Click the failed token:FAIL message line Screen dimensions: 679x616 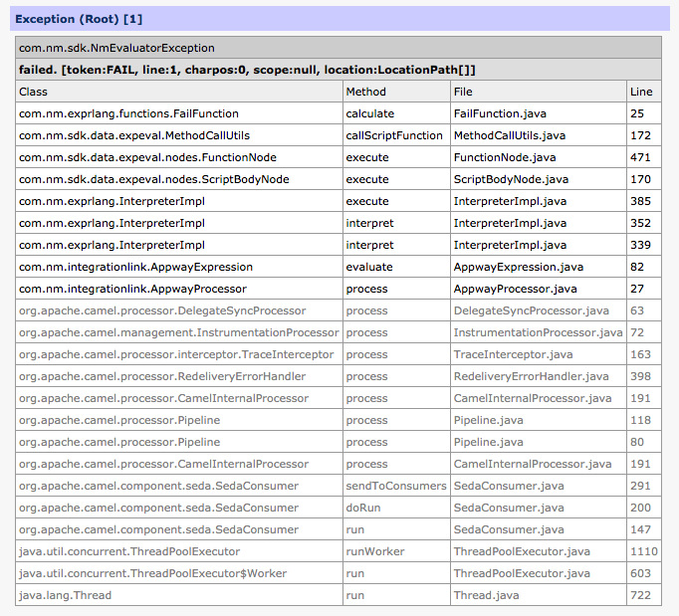click(x=247, y=70)
